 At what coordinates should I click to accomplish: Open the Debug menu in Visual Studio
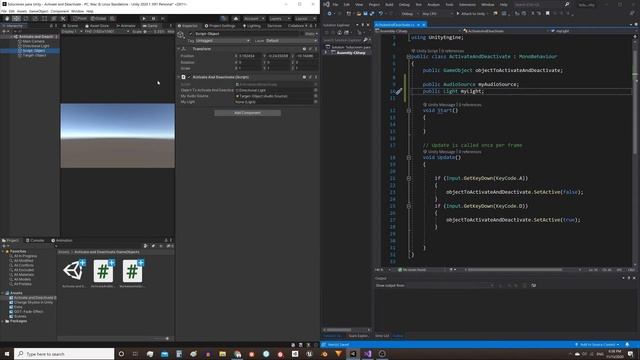pos(404,4)
